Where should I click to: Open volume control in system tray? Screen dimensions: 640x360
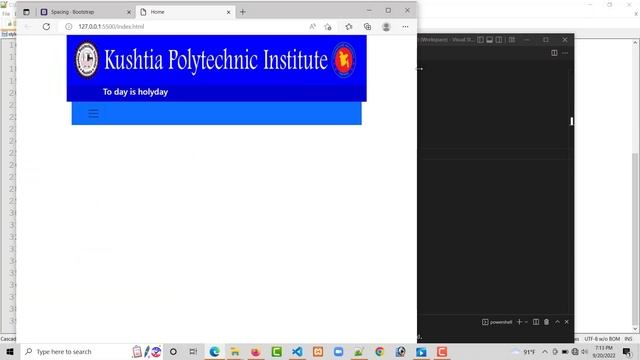584,351
